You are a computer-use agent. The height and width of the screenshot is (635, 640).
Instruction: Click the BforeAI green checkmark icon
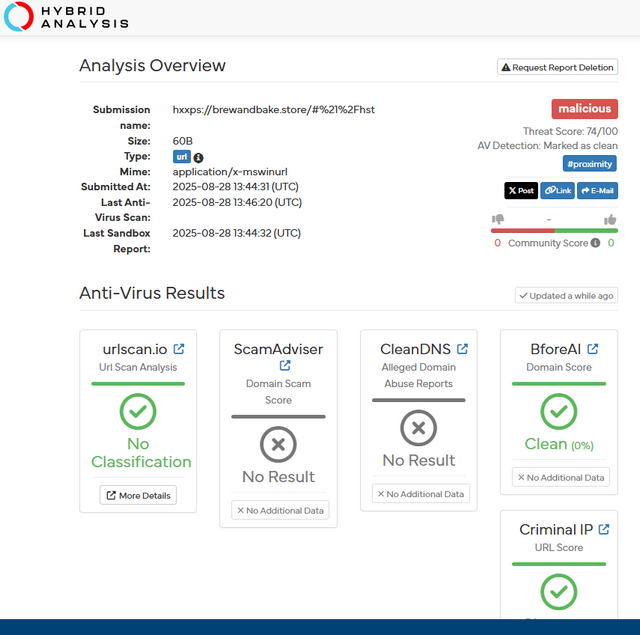point(559,411)
